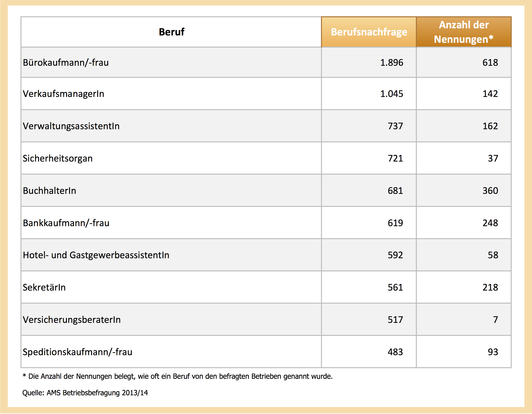Click the Quelle AMS Betriebsbefragung text
Viewport: 532px width, 414px height.
[x=85, y=393]
